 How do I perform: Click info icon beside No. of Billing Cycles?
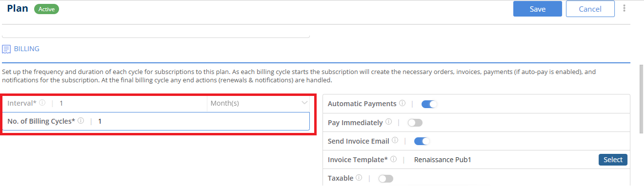[x=81, y=121]
